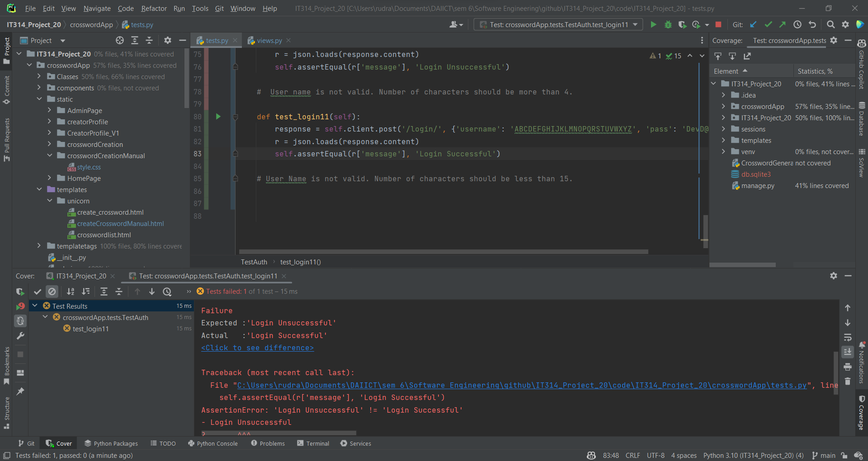This screenshot has width=868, height=461.
Task: Collapse the crosswordCreationManual folder
Action: coord(50,155)
